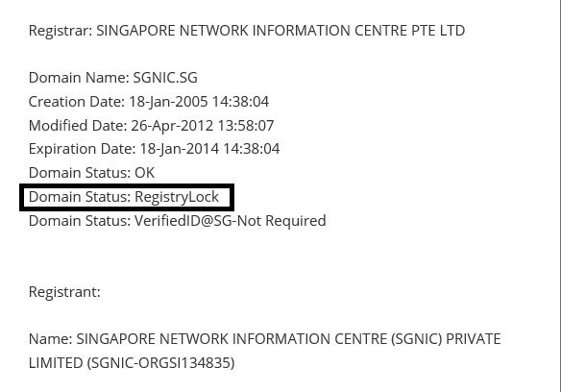Click the SGNIC-ORGSI134835 identifier text
This screenshot has height=392, width=561.
click(161, 363)
